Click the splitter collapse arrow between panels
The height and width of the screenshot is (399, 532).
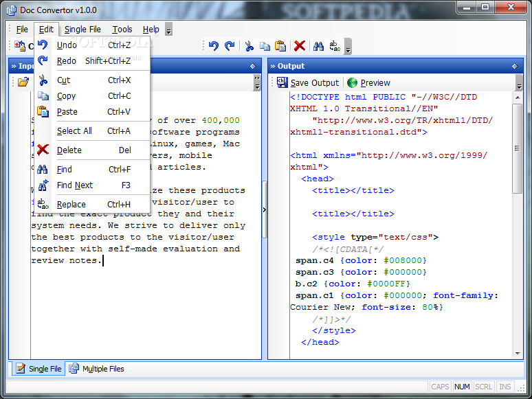tap(265, 210)
